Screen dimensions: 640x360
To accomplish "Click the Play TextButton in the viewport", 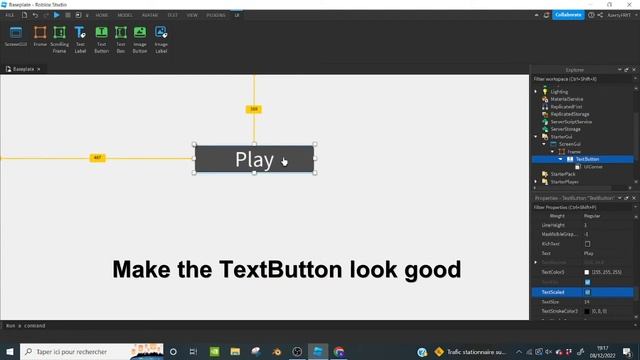I will tap(254, 159).
